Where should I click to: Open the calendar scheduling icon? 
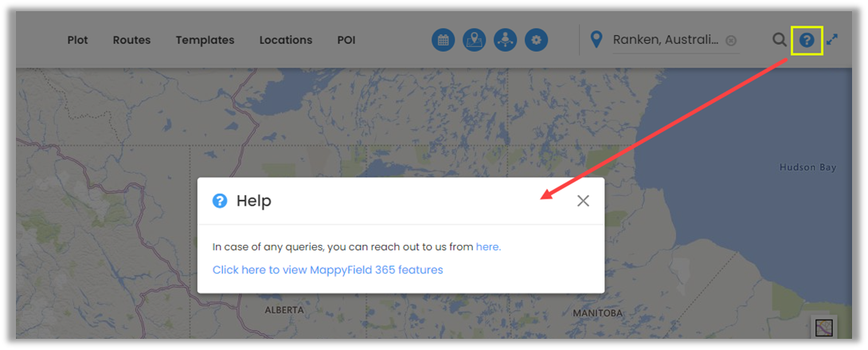pyautogui.click(x=443, y=40)
